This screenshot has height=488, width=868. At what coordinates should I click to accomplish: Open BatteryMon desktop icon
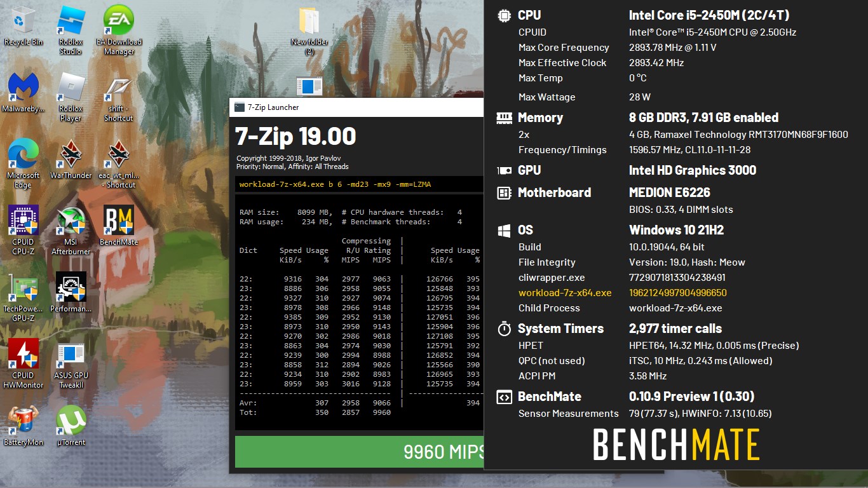(24, 426)
